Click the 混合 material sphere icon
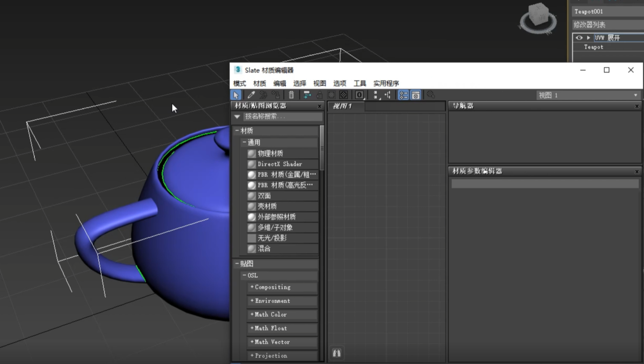 [252, 249]
